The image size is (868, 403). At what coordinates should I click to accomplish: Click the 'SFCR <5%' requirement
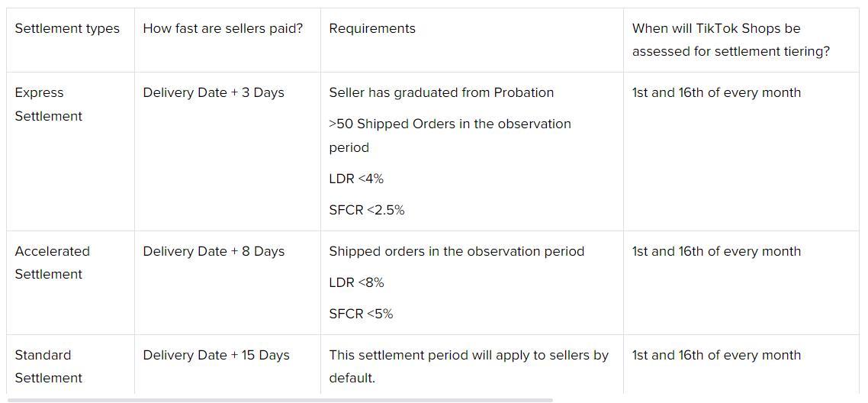point(361,314)
